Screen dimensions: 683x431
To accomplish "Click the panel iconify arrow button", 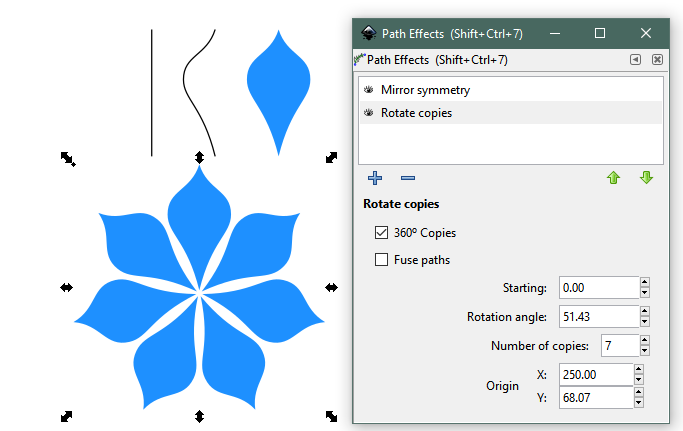I will [x=635, y=60].
